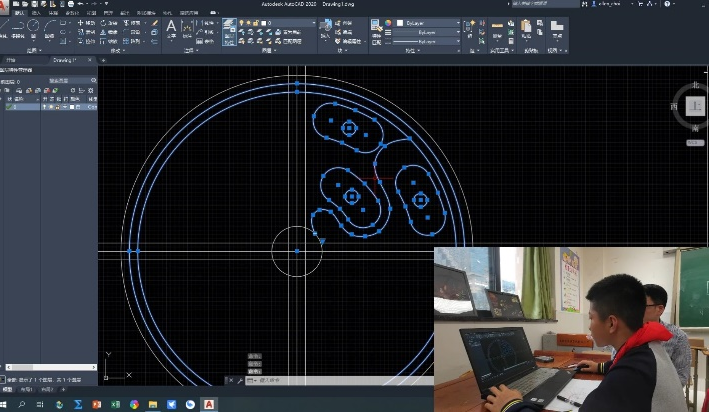Select the Circle draw tool
The width and height of the screenshot is (709, 412).
[33, 27]
